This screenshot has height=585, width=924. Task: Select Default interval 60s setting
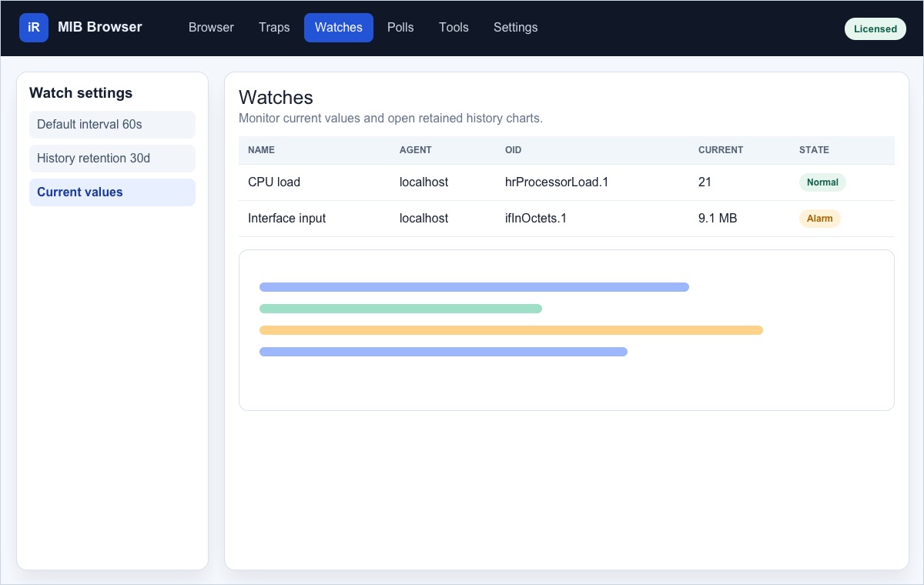pyautogui.click(x=112, y=125)
